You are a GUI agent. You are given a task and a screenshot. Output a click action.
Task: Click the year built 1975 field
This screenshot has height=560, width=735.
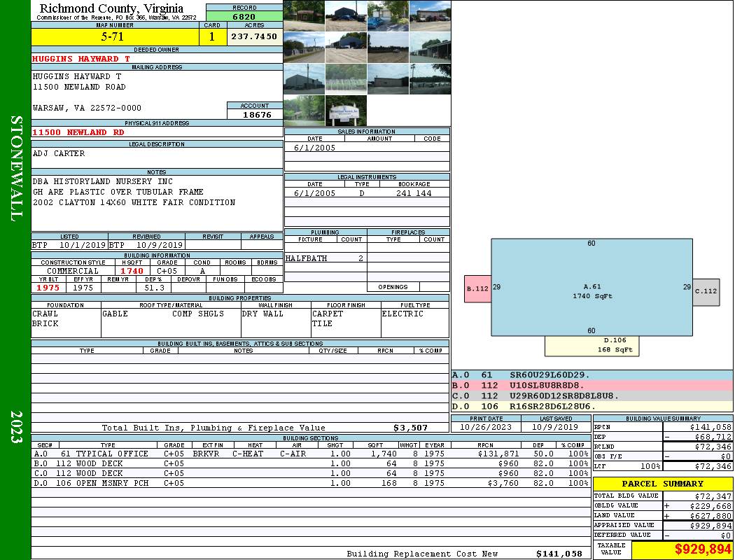pyautogui.click(x=48, y=288)
